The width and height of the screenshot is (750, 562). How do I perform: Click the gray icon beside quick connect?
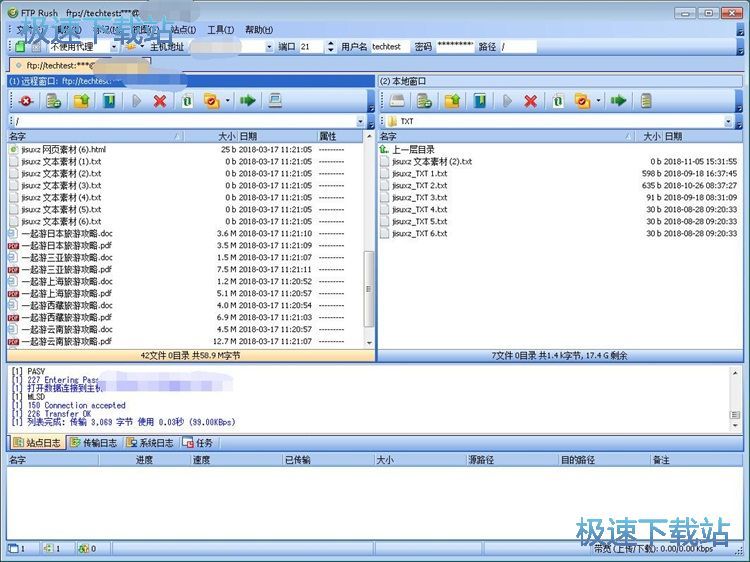point(36,47)
